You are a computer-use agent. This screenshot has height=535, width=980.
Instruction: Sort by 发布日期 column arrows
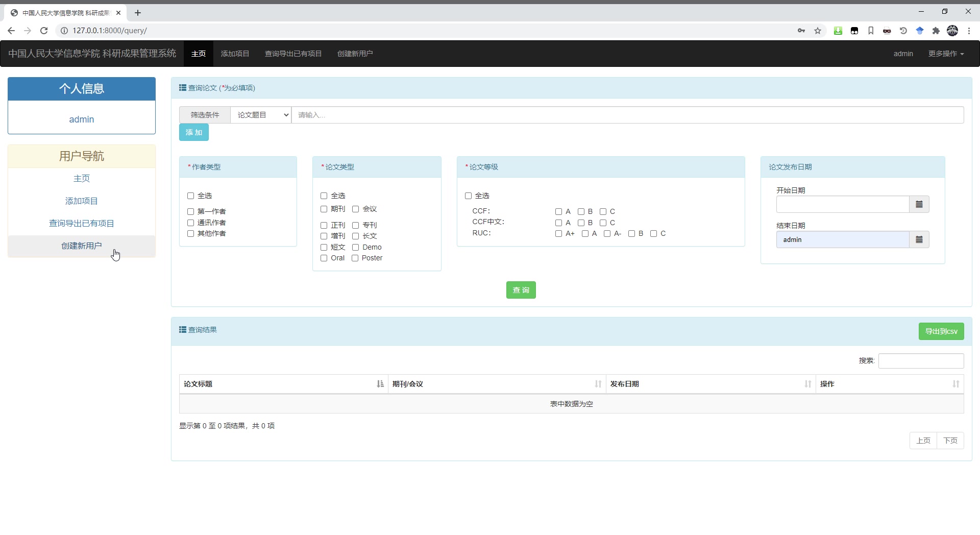click(x=808, y=384)
